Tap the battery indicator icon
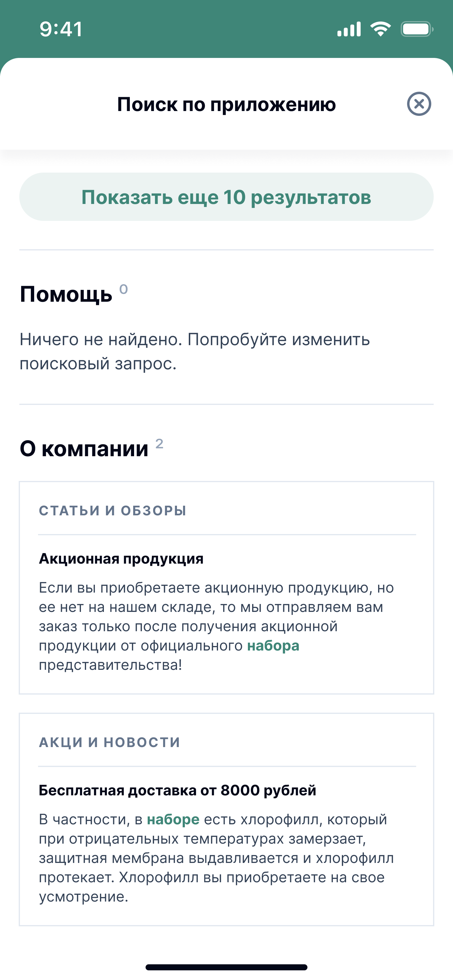453x980 pixels. 417,29
